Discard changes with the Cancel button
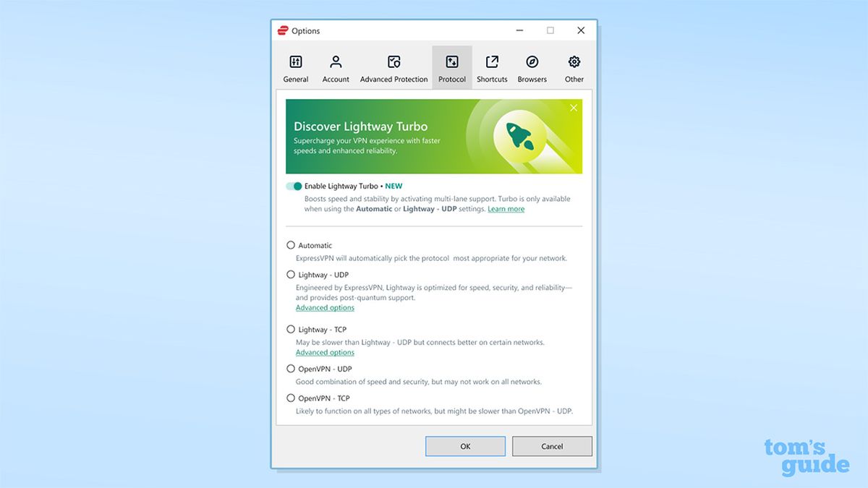Screen dimensions: 868x488 point(552,446)
